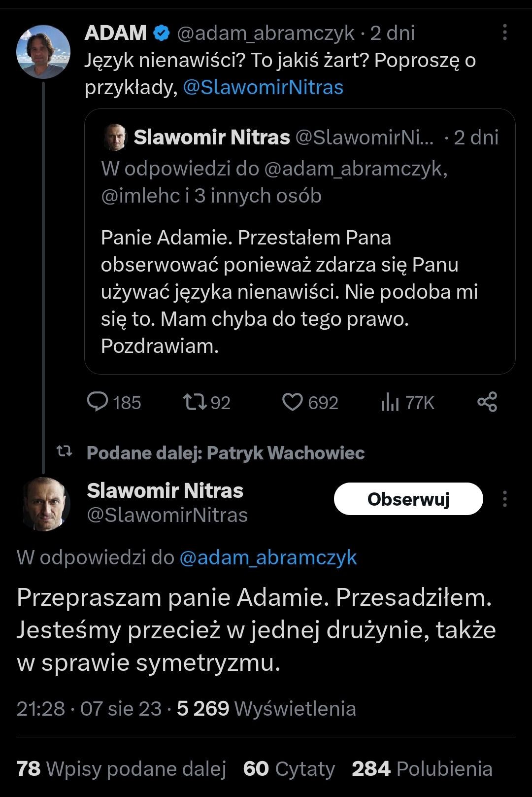The height and width of the screenshot is (797, 532).
Task: Click the reply icon with 185 comments
Action: point(98,402)
